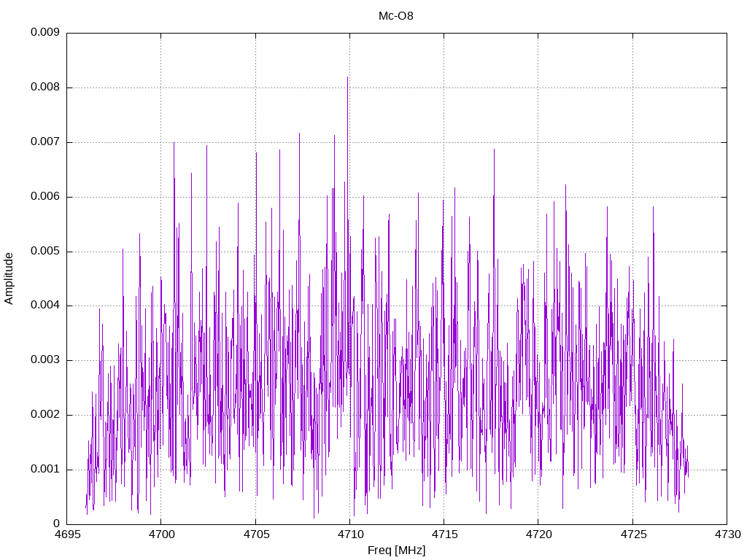Image resolution: width=747 pixels, height=560 pixels.
Task: Click the y-axis tick label 0.004
Action: pos(45,306)
